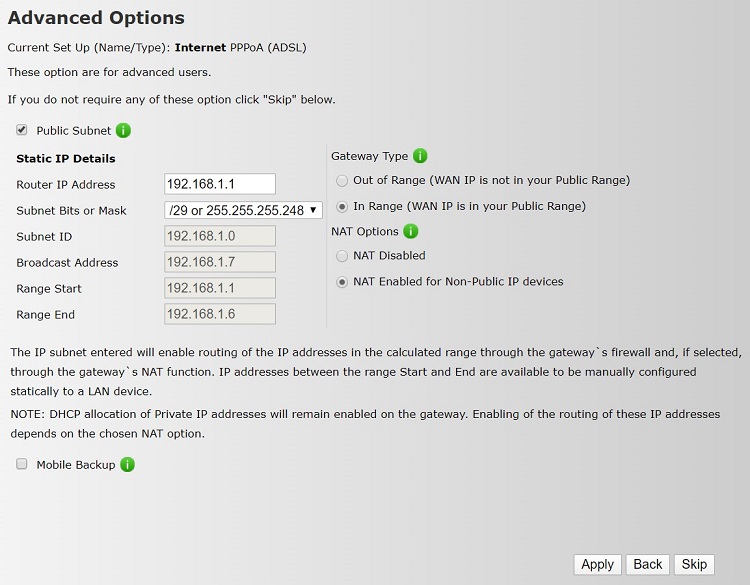The width and height of the screenshot is (750, 585).
Task: Click the Mobile Backup info icon
Action: click(x=128, y=465)
